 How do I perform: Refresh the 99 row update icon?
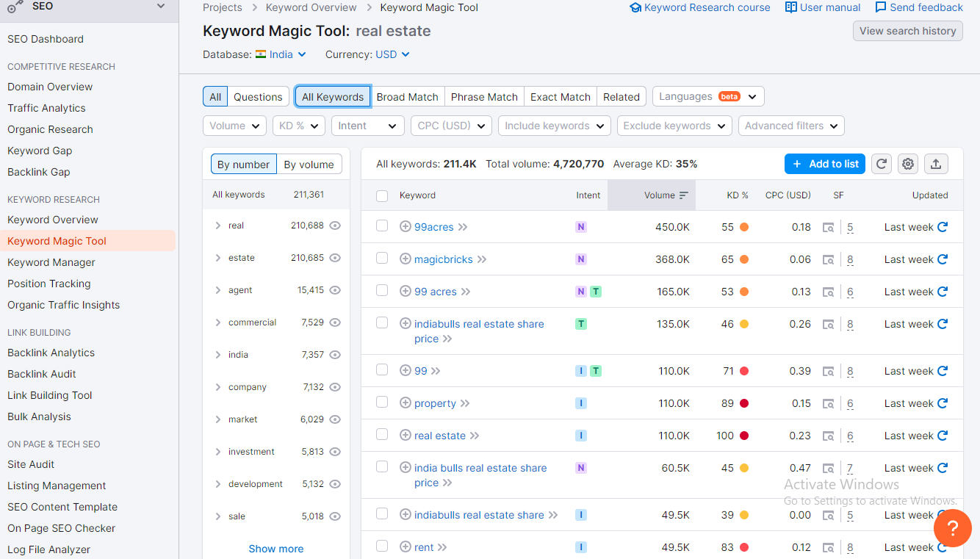(x=943, y=371)
